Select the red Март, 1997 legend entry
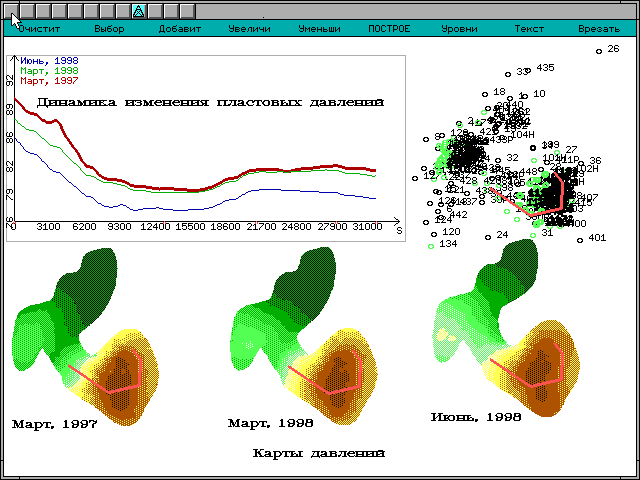640x480 pixels. click(48, 80)
